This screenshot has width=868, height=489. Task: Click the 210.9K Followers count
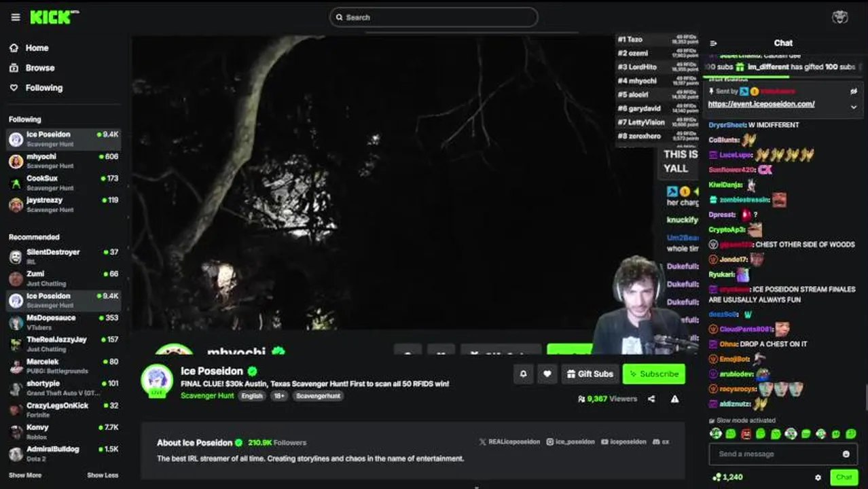pyautogui.click(x=277, y=443)
